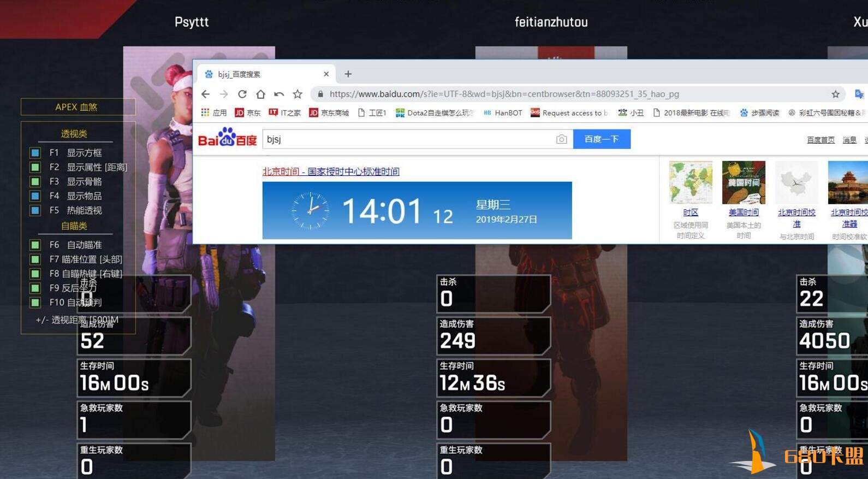Viewport: 868px width, 479px height.
Task: Toggle the F7 瞄准位置 [头部] checkbox
Action: pos(35,259)
